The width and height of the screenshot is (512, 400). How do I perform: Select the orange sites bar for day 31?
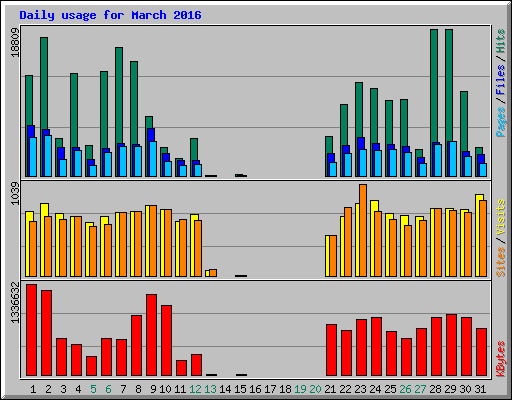click(483, 238)
